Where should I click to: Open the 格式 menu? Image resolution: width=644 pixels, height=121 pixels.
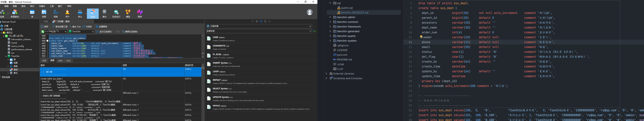pyautogui.click(x=32, y=6)
